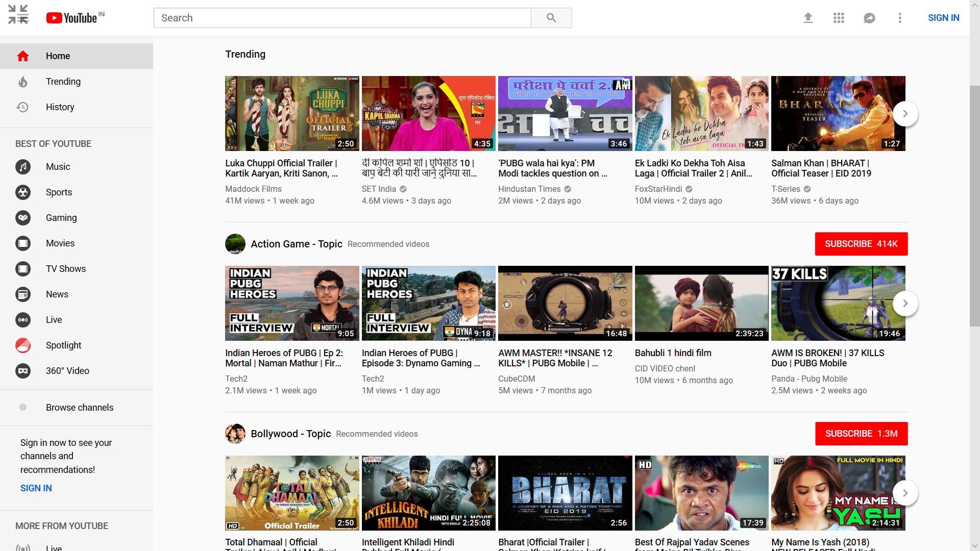
Task: Click the search magnifier button
Action: (x=551, y=18)
